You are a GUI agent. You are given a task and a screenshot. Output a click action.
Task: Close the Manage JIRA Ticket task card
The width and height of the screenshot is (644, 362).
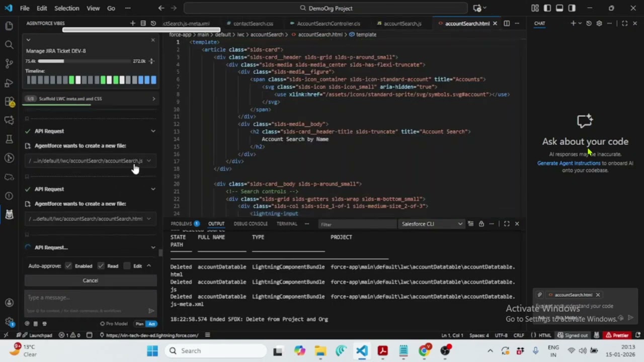(153, 40)
